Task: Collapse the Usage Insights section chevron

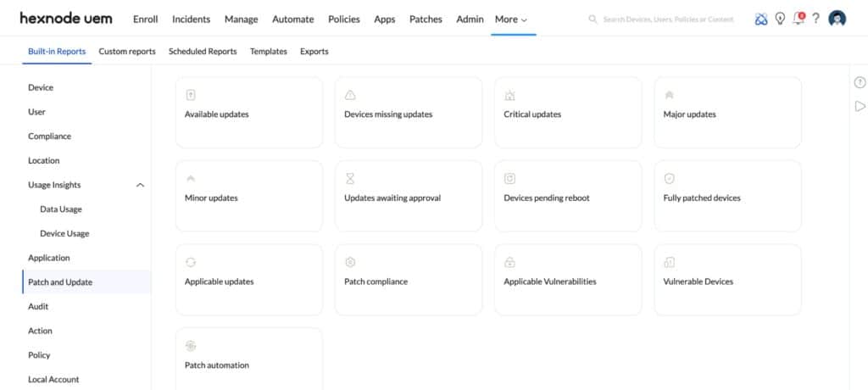Action: click(140, 185)
